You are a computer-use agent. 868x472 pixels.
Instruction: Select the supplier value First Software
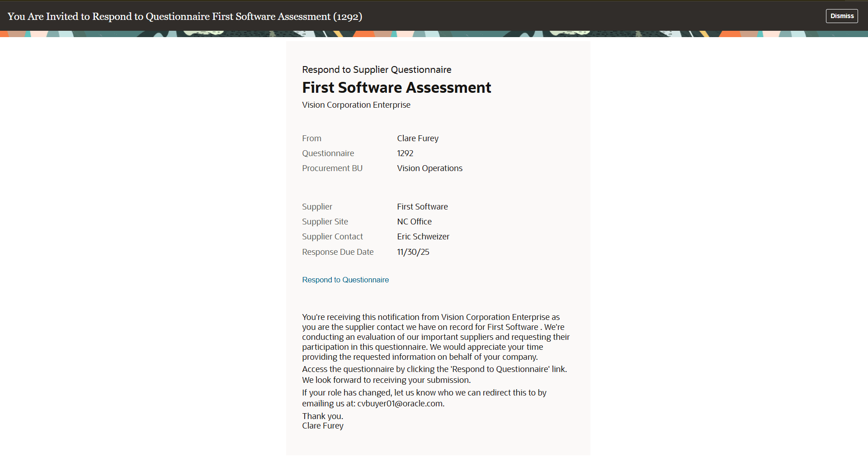[422, 207]
